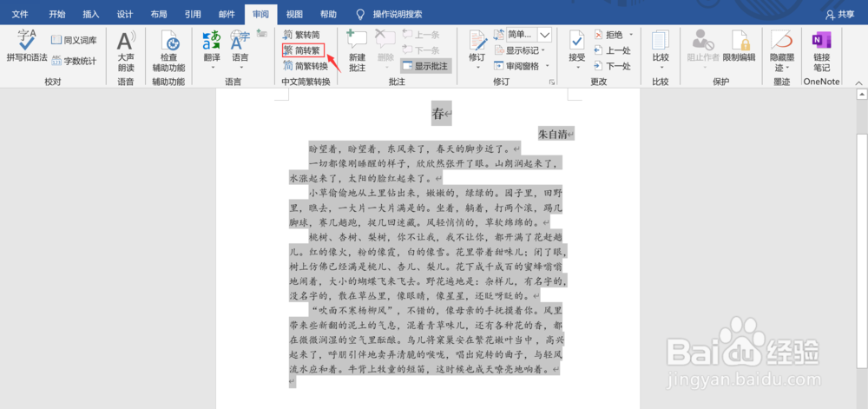The image size is (868, 409).
Task: Expand the 隐藏墨迹 dropdown arrow
Action: tap(786, 69)
